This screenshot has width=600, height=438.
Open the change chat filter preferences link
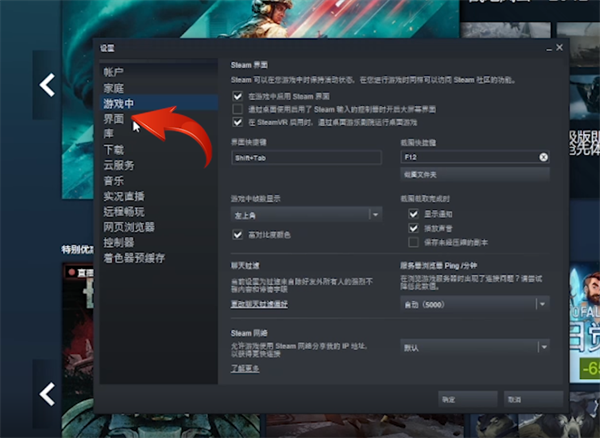point(259,304)
